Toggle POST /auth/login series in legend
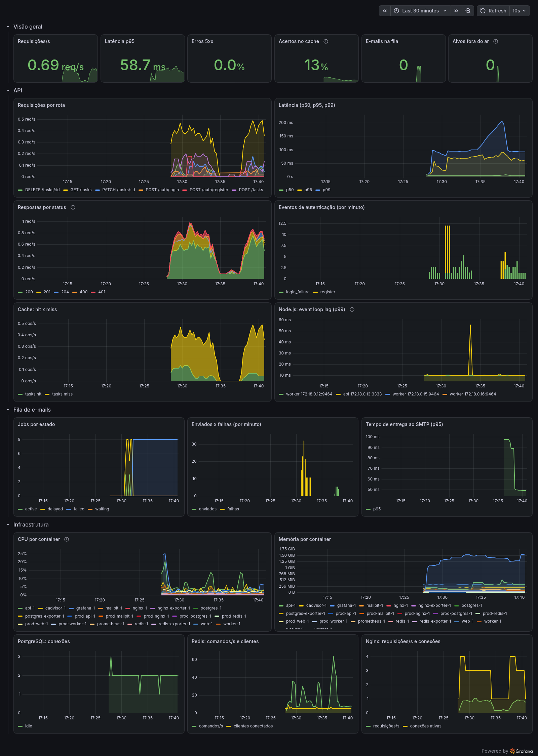This screenshot has height=756, width=538. (162, 190)
